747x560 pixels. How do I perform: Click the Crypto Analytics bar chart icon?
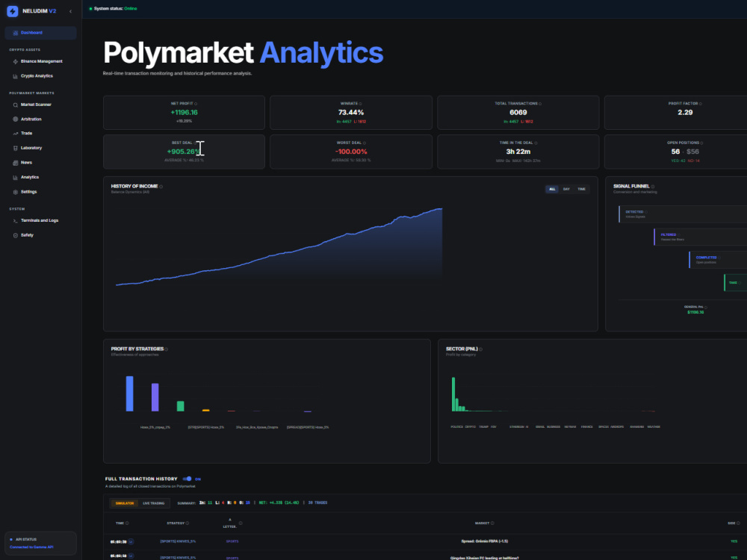click(15, 76)
